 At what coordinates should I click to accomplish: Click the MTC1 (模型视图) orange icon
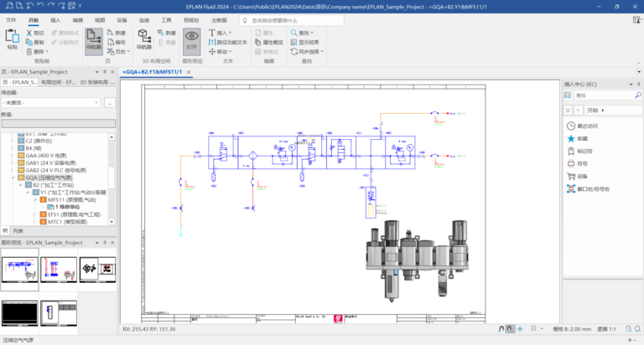click(x=43, y=222)
